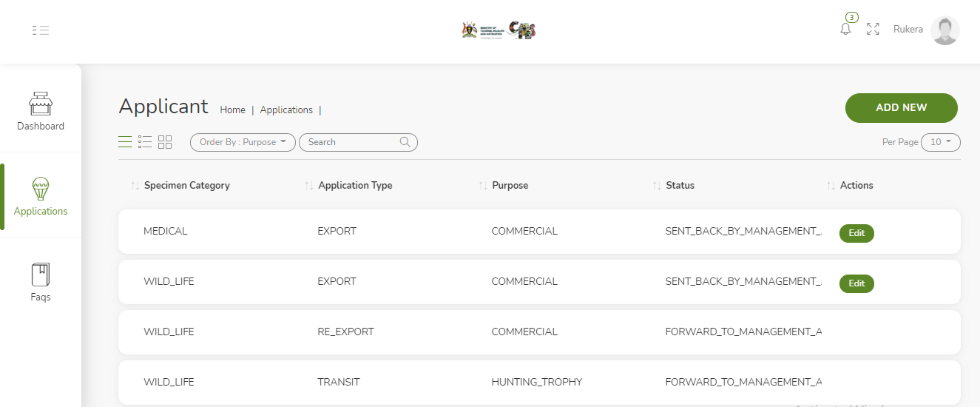The height and width of the screenshot is (407, 980).
Task: Click the Rukera profile avatar
Action: [944, 30]
